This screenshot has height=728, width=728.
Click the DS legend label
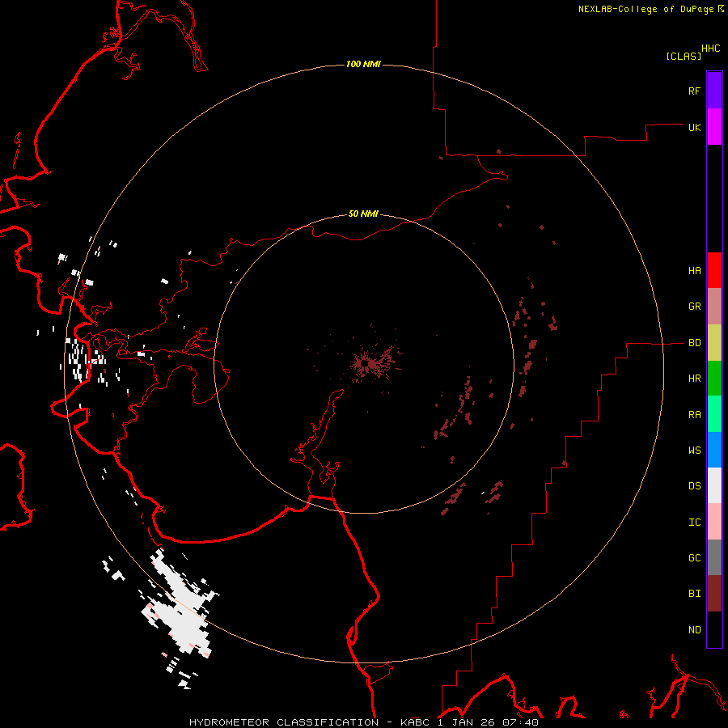pos(694,486)
